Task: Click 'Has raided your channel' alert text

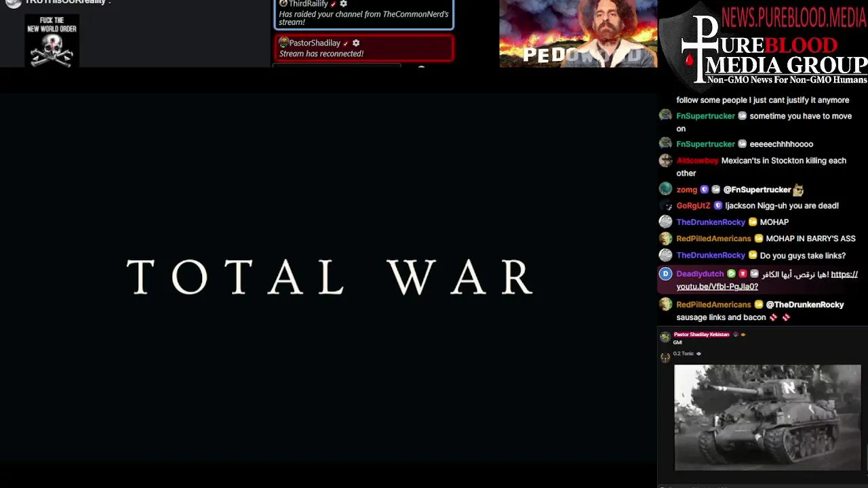Action: pos(363,18)
